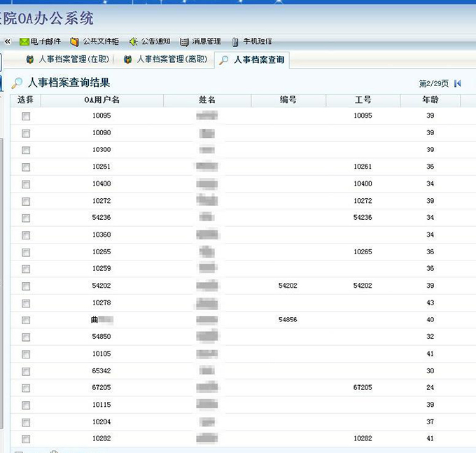Collapse toolbar with double-arrow icon
This screenshot has height=453, width=476.
click(x=8, y=41)
